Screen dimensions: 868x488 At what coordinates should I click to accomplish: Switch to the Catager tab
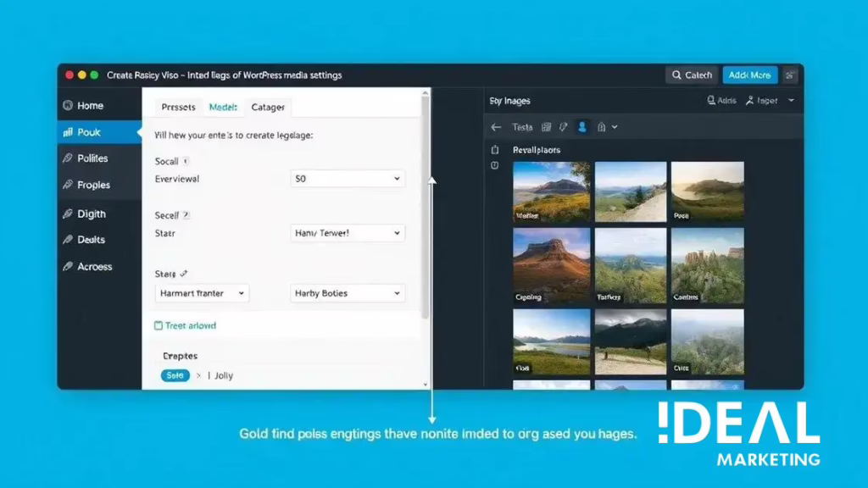[268, 108]
